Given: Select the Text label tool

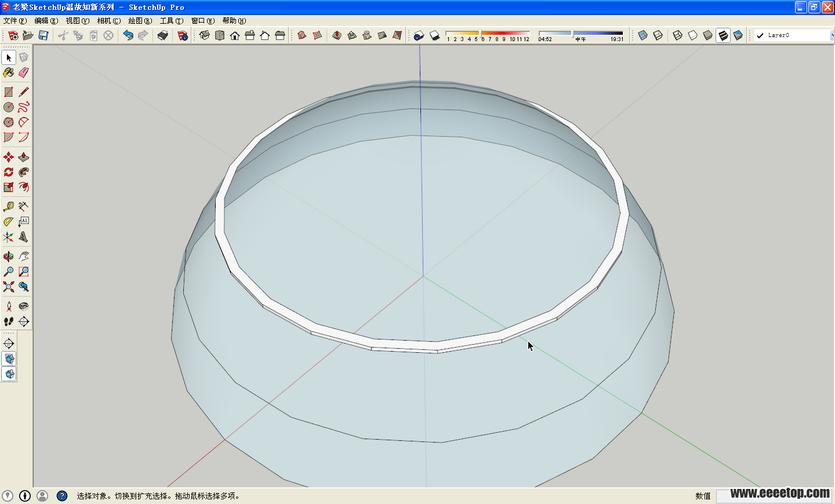Looking at the screenshot, I should tap(24, 222).
